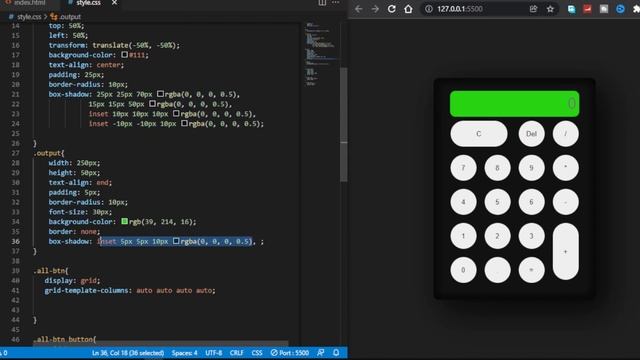This screenshot has width=640, height=360.
Task: Click the calculator 7 button
Action: point(463,168)
